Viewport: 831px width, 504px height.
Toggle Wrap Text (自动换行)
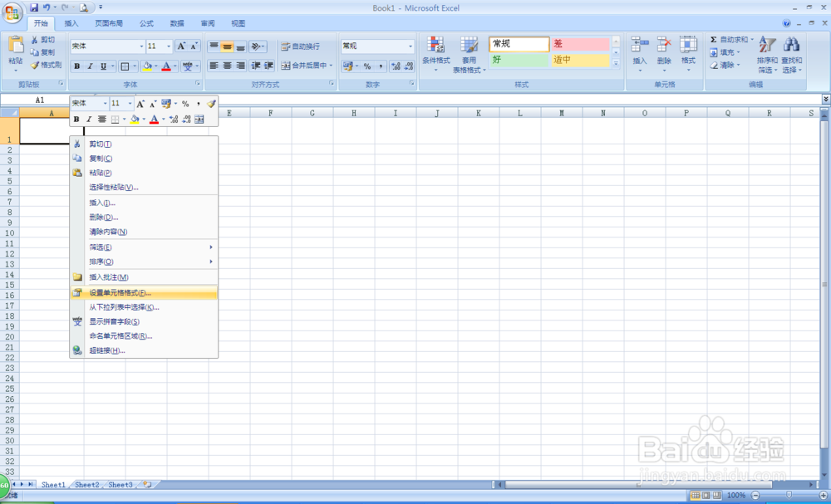301,46
